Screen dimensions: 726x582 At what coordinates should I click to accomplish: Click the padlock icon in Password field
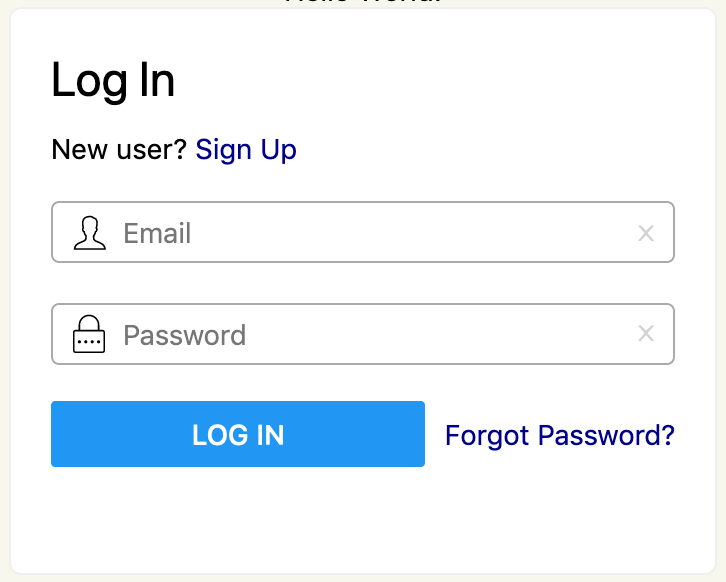89,334
